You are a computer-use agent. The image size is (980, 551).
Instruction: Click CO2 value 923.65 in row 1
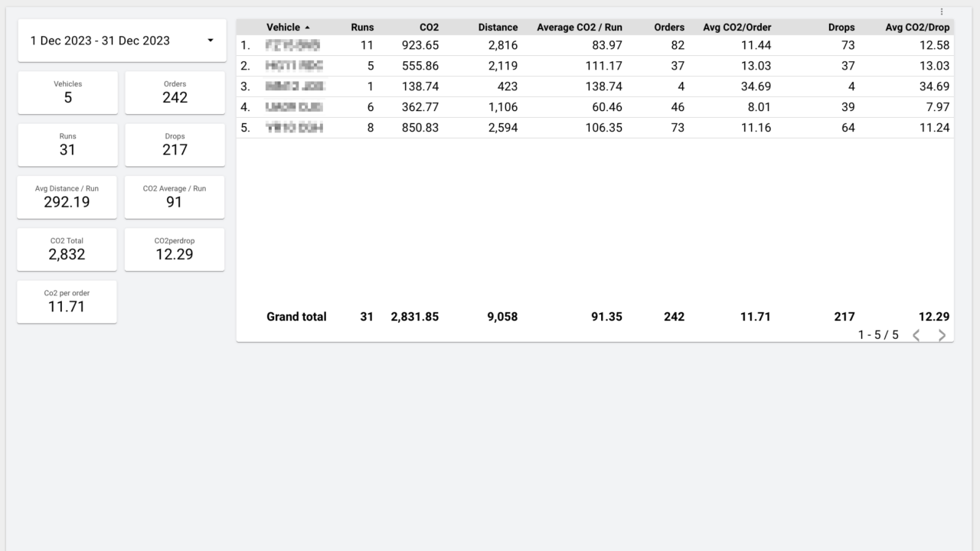(420, 45)
